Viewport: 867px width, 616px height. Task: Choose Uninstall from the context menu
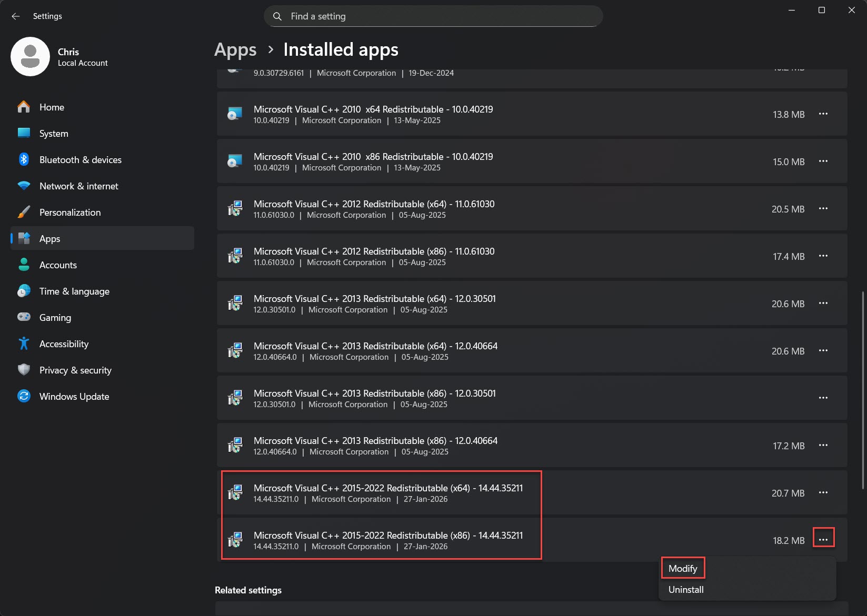tap(686, 590)
